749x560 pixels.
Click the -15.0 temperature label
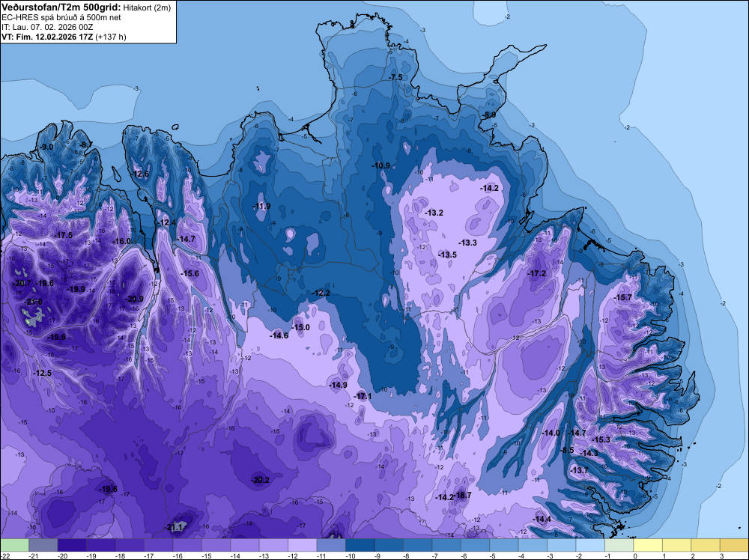click(300, 327)
